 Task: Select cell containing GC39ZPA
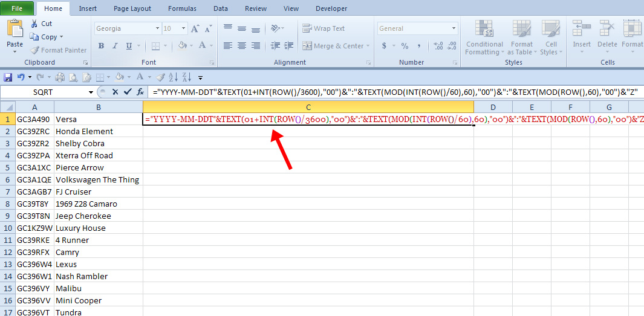pyautogui.click(x=35, y=155)
